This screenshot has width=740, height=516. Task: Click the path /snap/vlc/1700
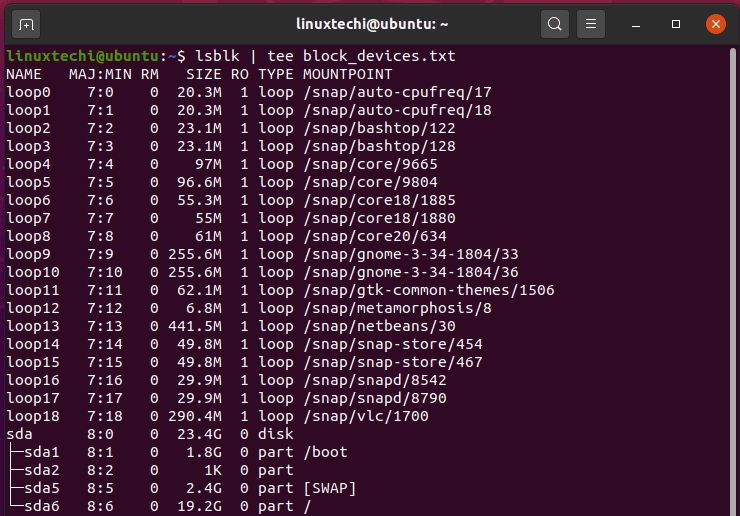pos(366,416)
